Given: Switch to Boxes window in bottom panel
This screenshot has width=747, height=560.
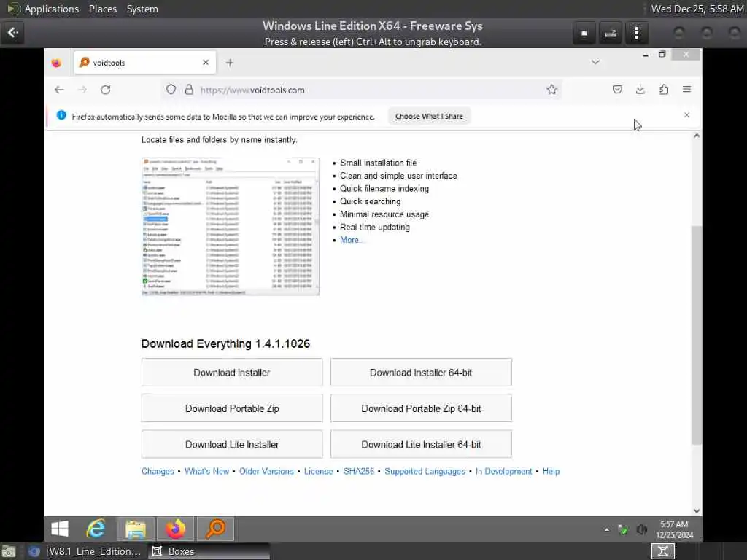Looking at the screenshot, I should click(x=209, y=551).
